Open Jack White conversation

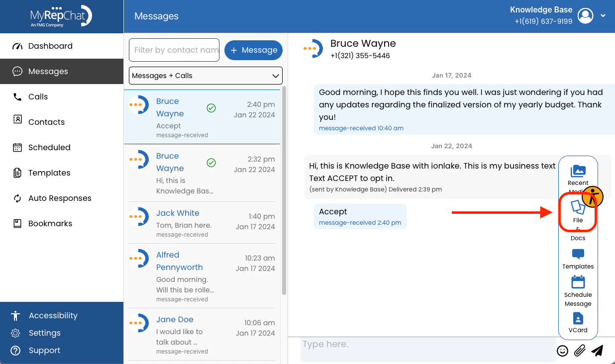coord(202,222)
